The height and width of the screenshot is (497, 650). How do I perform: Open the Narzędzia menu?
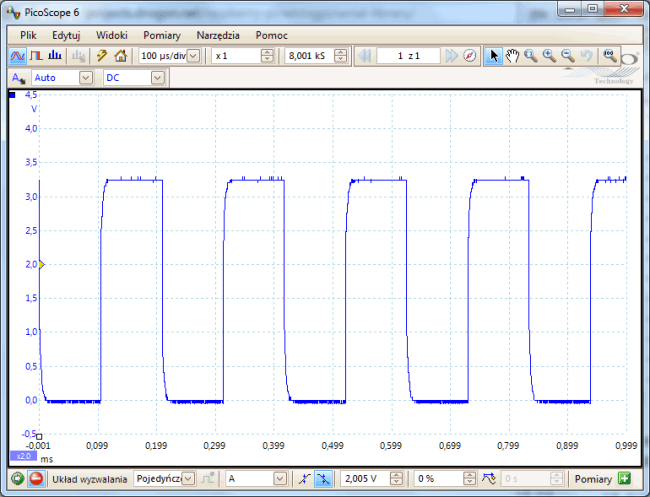pyautogui.click(x=218, y=34)
